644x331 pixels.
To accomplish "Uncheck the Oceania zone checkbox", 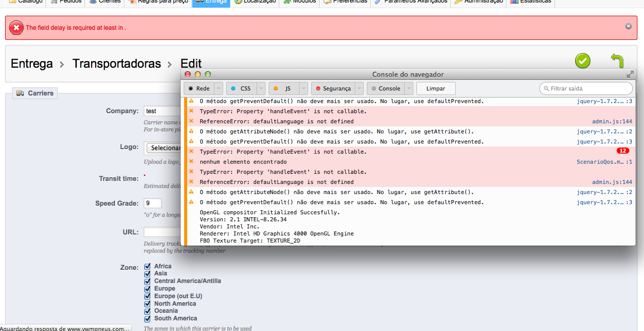I will click(148, 311).
